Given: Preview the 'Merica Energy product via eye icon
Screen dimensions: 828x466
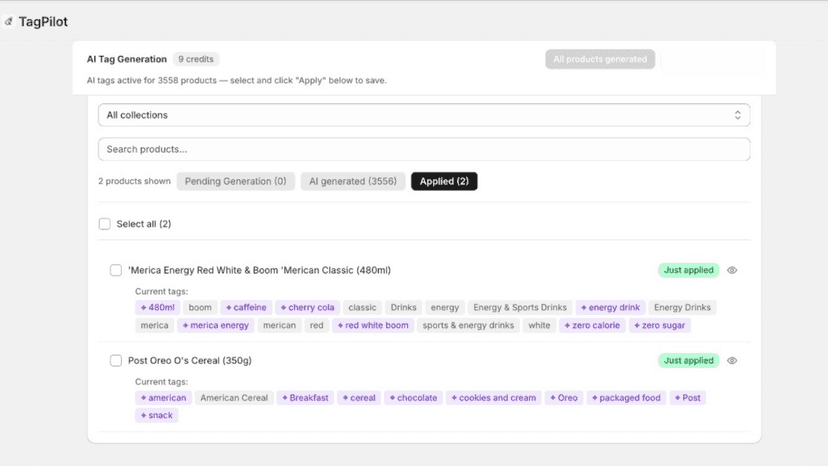Looking at the screenshot, I should (x=732, y=271).
